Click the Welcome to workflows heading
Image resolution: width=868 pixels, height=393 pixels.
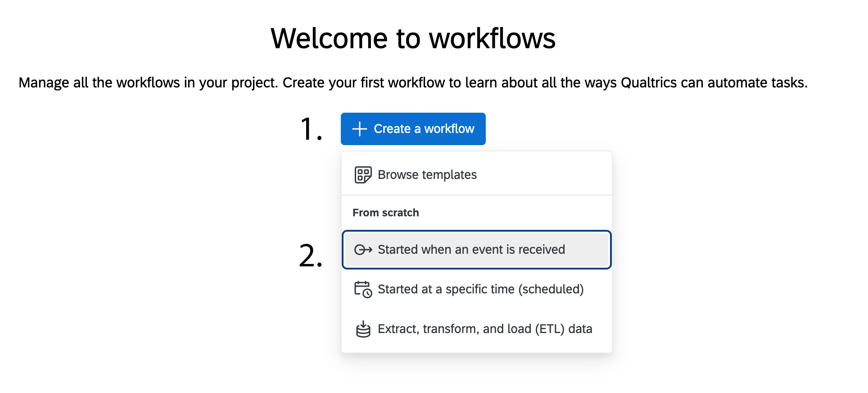[x=413, y=38]
